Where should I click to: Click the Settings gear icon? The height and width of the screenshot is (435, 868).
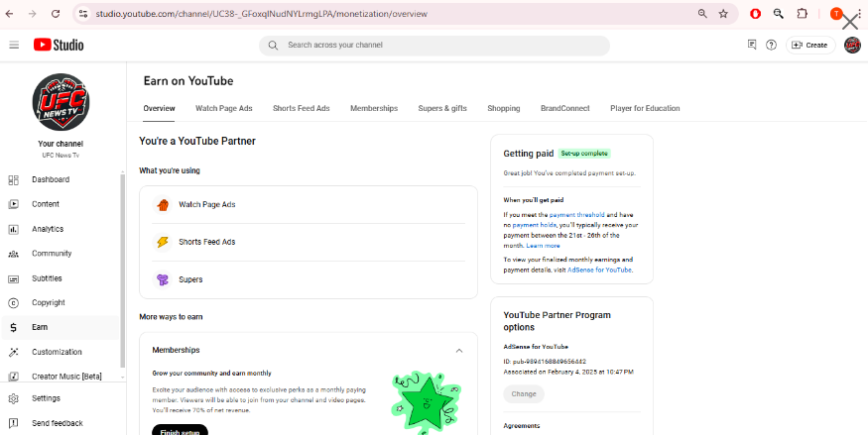tap(13, 398)
